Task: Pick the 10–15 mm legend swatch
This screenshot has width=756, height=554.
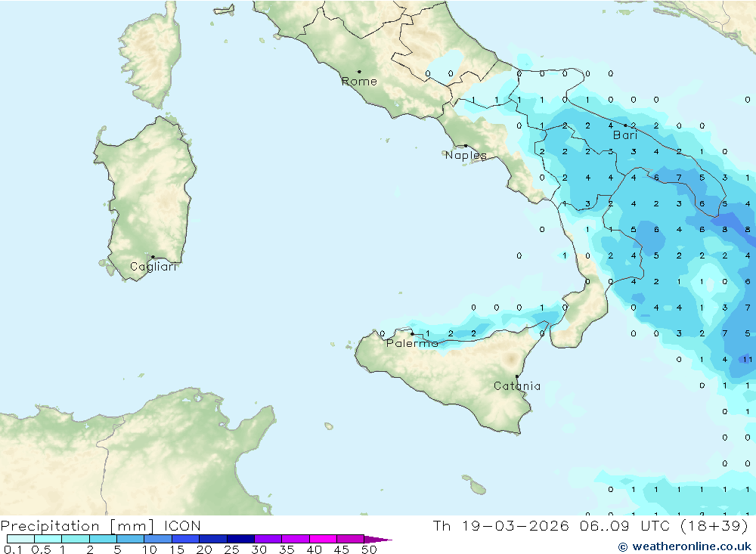Action: click(x=158, y=539)
